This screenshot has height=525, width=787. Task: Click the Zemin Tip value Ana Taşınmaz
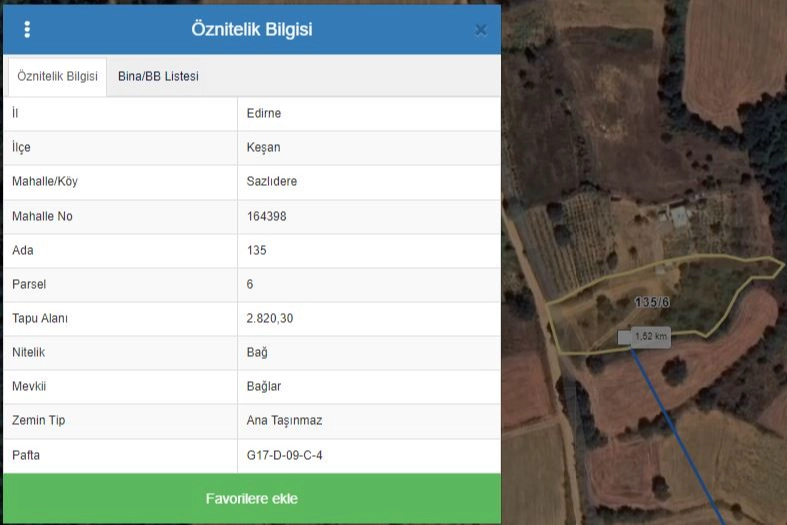click(284, 420)
